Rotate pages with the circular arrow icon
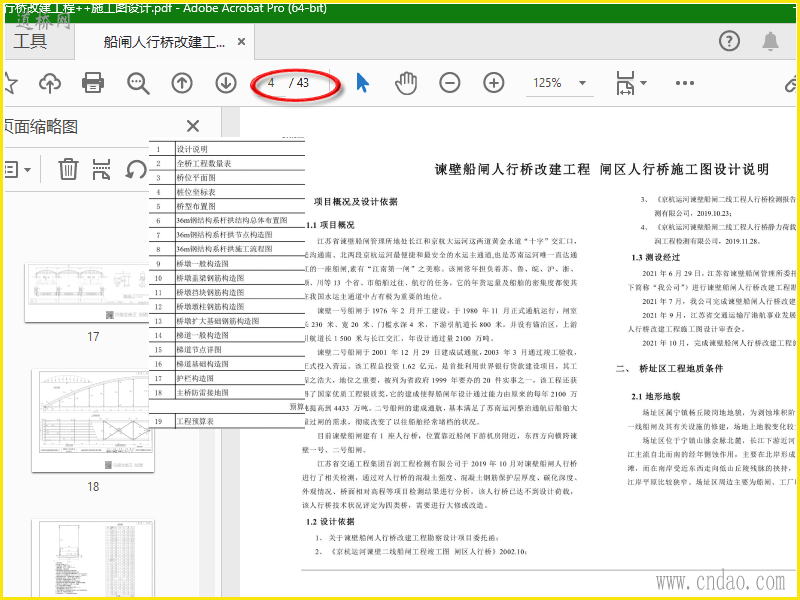This screenshot has width=800, height=600. pos(136,169)
